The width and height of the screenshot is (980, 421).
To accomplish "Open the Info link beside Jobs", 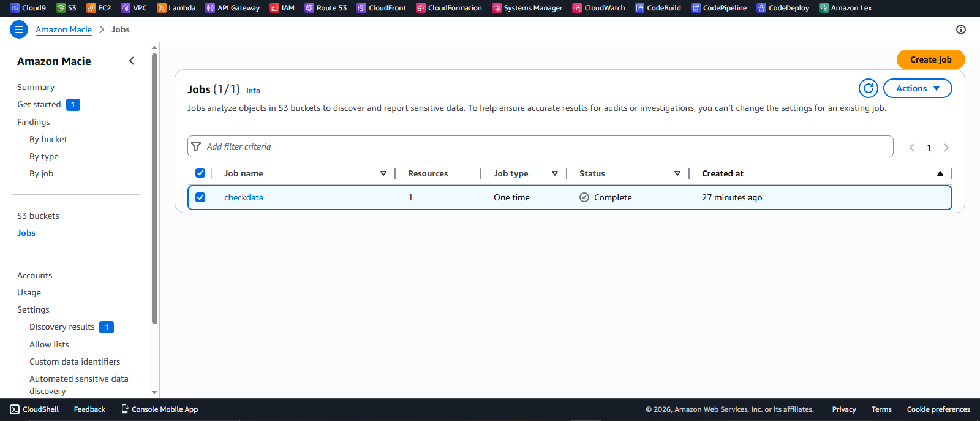I will click(253, 91).
